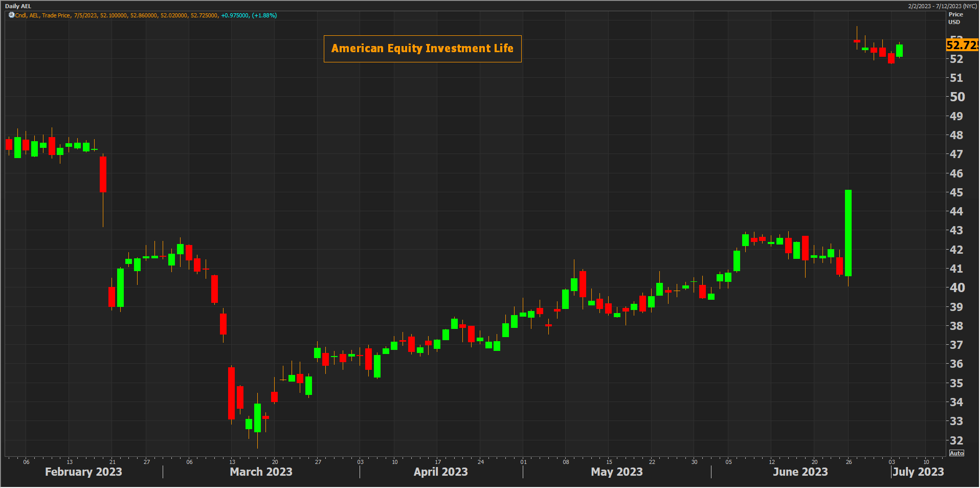Click the +1.88% change value in the legend
This screenshot has width=980, height=488.
coord(264,15)
